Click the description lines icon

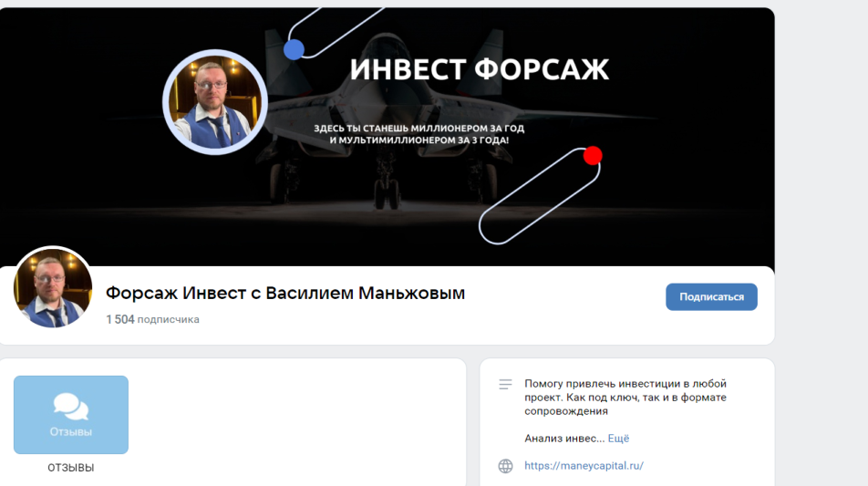point(505,384)
